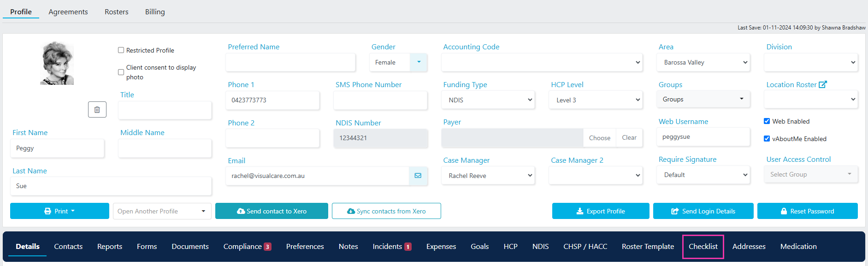The width and height of the screenshot is (868, 266).
Task: Switch to the Rosters top tab
Action: coord(117,12)
